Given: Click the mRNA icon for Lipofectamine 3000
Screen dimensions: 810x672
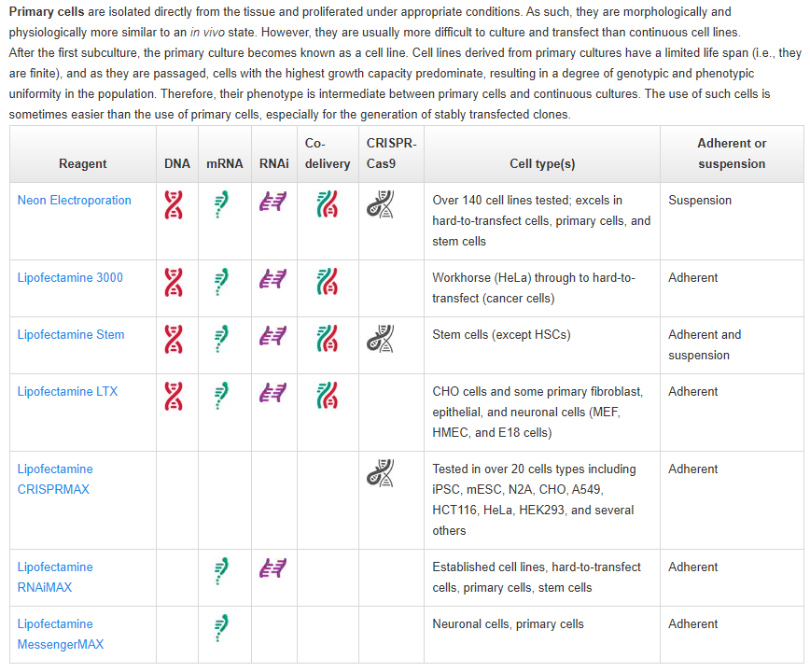Looking at the screenshot, I should [x=221, y=282].
